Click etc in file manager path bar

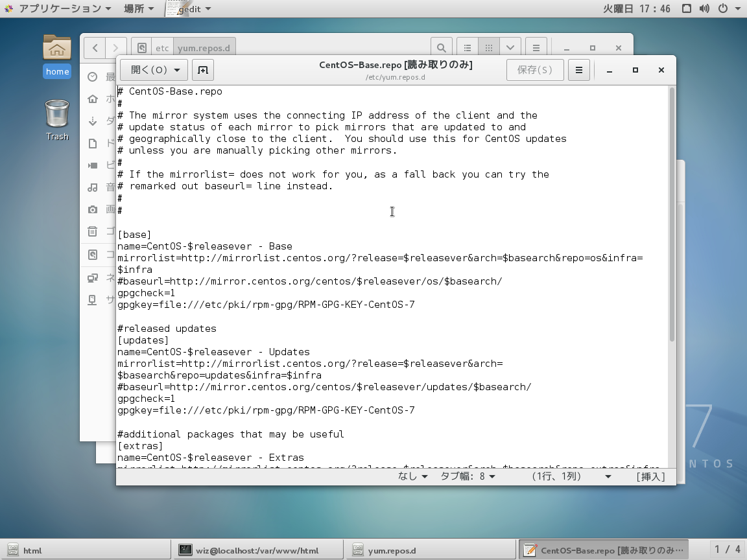(x=162, y=47)
